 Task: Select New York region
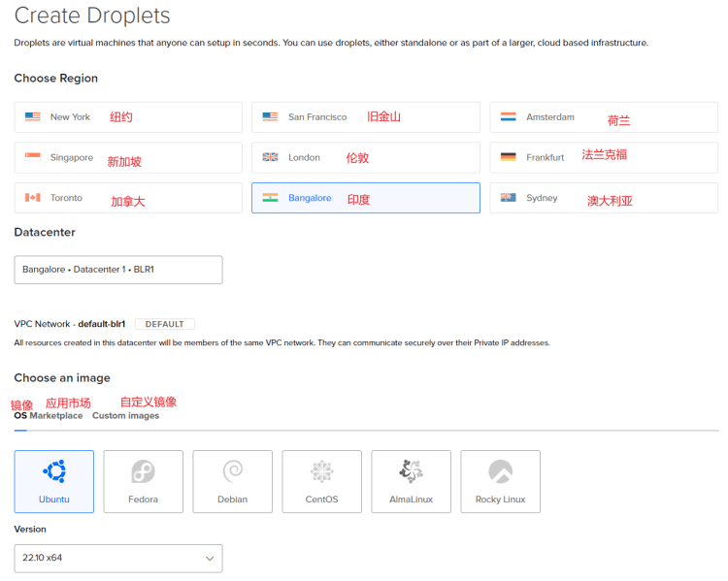[128, 117]
